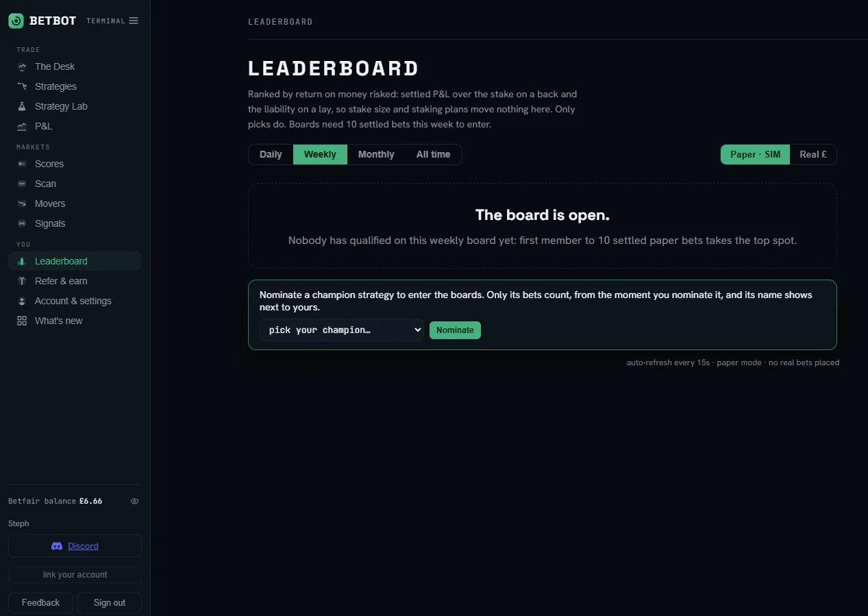Open the pick your champion dropdown

(x=342, y=330)
